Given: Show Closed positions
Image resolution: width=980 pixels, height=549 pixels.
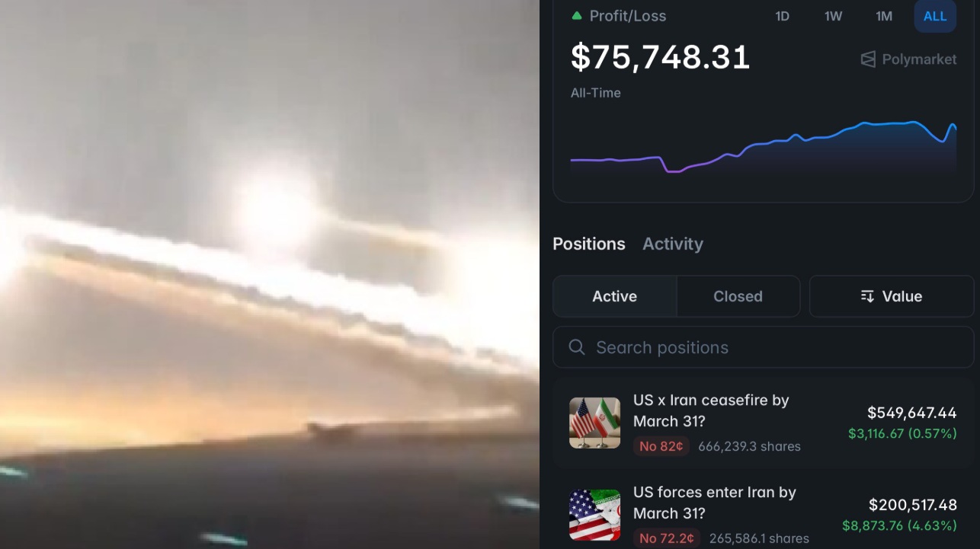Looking at the screenshot, I should pyautogui.click(x=738, y=296).
